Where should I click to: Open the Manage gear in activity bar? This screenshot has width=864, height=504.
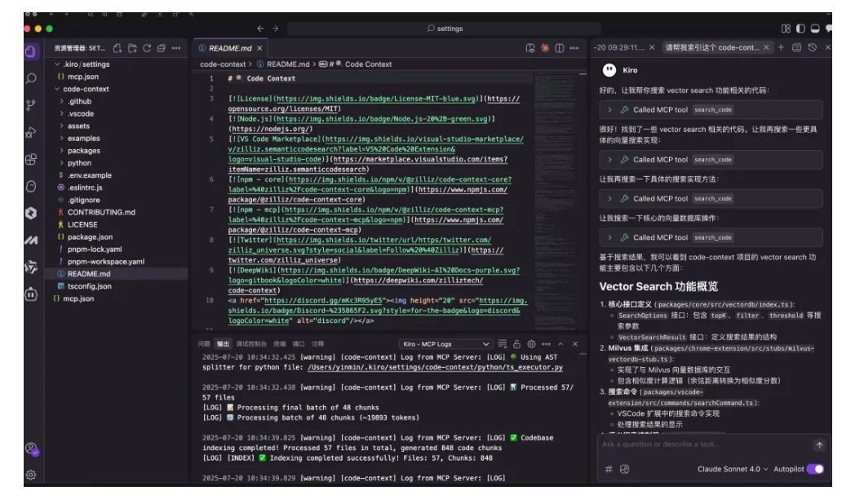[31, 475]
